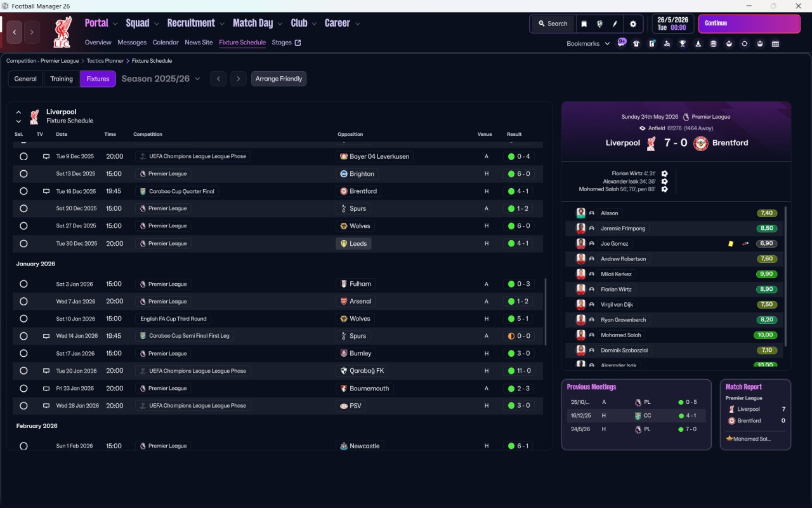Open the bookmark flag icon beside Search
This screenshot has height=508, width=812.
584,23
